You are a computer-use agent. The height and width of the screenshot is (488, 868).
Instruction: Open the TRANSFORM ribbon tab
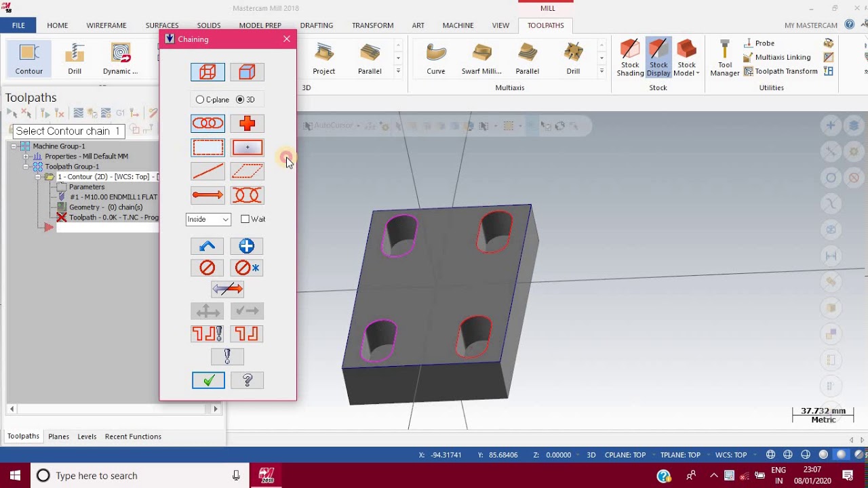point(372,25)
